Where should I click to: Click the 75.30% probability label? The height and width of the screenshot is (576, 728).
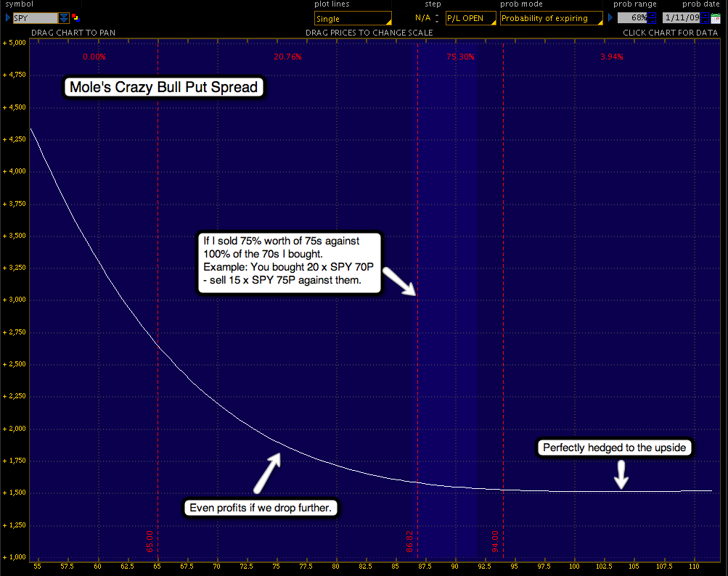click(x=461, y=57)
